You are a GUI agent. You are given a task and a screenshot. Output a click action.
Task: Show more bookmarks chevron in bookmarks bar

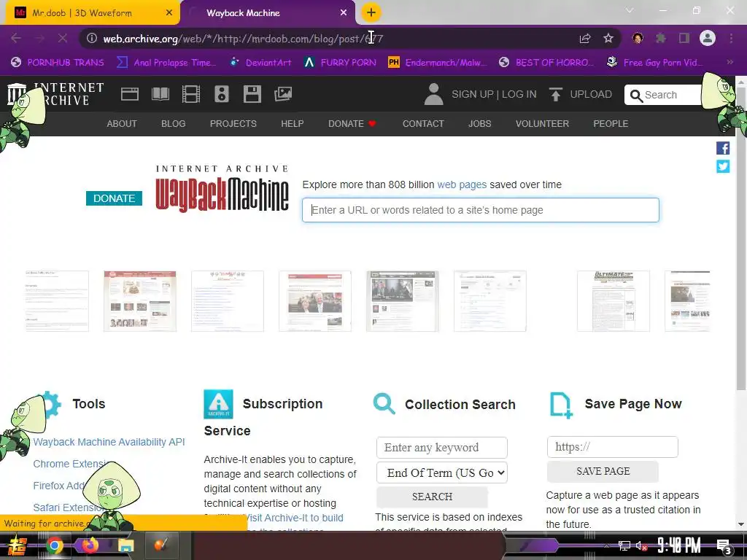[729, 62]
